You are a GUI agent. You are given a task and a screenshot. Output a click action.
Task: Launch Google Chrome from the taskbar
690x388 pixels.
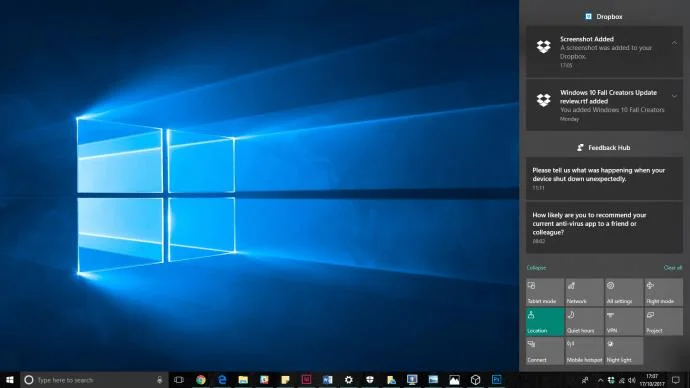[201, 380]
